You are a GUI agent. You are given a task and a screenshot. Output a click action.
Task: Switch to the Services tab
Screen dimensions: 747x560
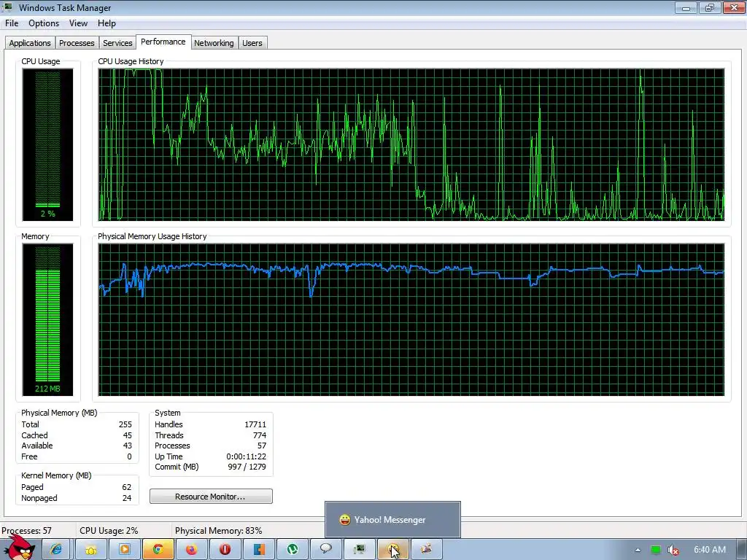tap(117, 43)
